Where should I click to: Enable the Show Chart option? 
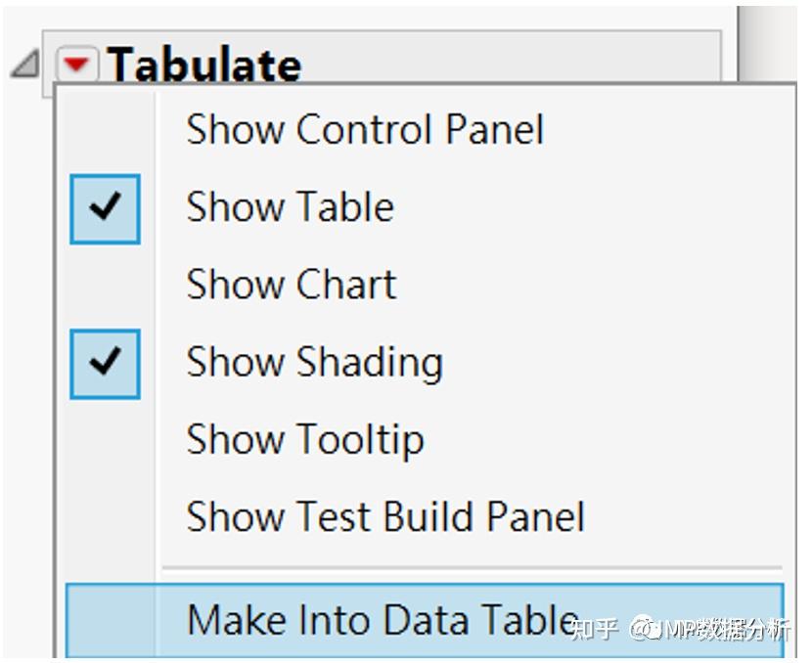click(x=291, y=285)
